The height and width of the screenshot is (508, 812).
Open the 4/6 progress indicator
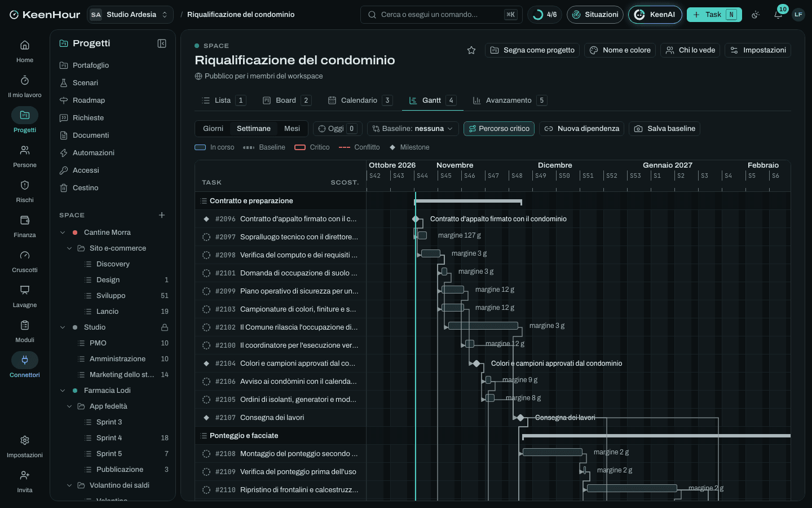coord(545,15)
